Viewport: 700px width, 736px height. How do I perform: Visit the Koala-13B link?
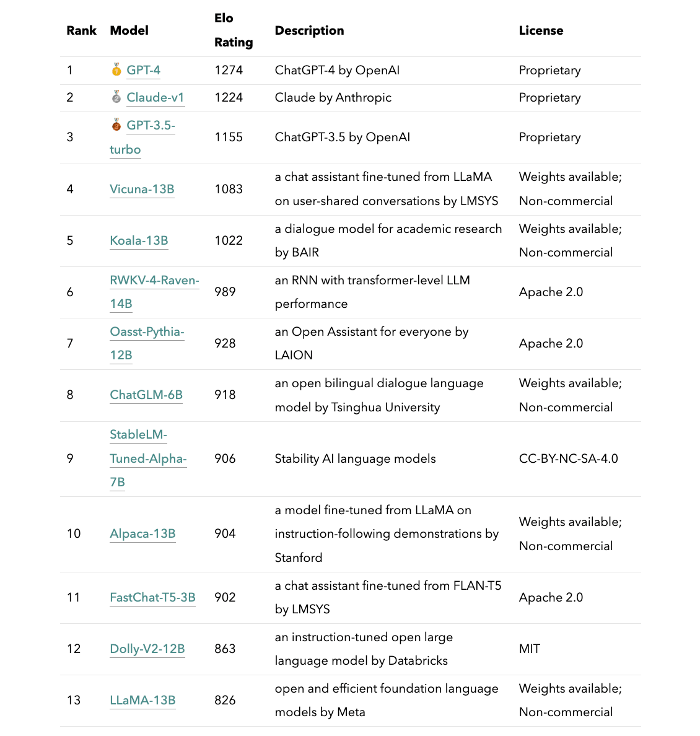point(139,241)
